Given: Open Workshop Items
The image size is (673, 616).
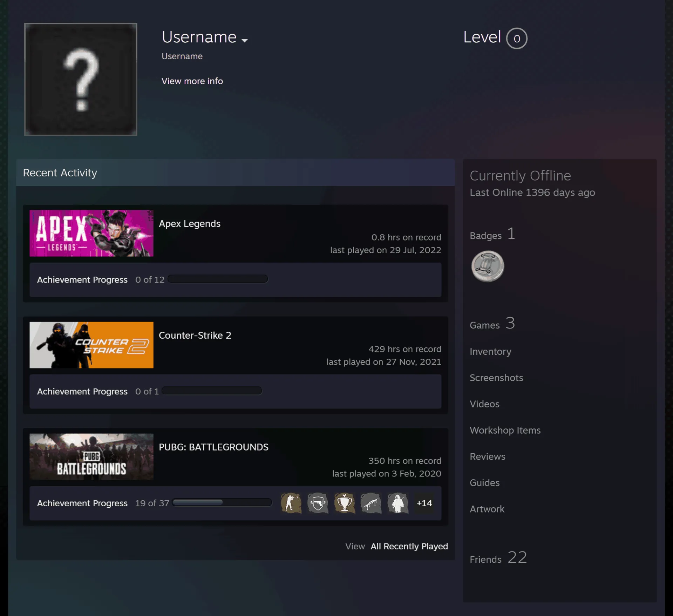Looking at the screenshot, I should (x=505, y=430).
